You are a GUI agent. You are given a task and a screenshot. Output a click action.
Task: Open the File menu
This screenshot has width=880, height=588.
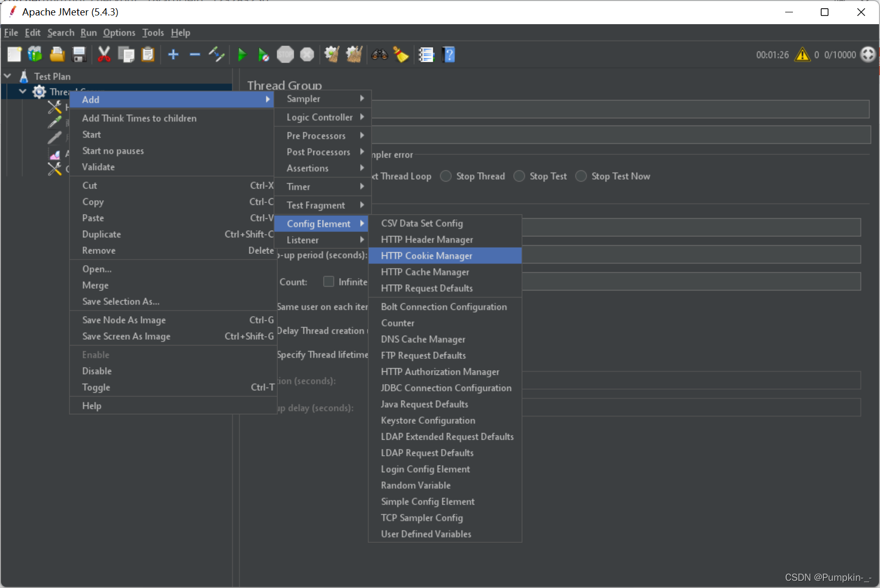[x=11, y=32]
